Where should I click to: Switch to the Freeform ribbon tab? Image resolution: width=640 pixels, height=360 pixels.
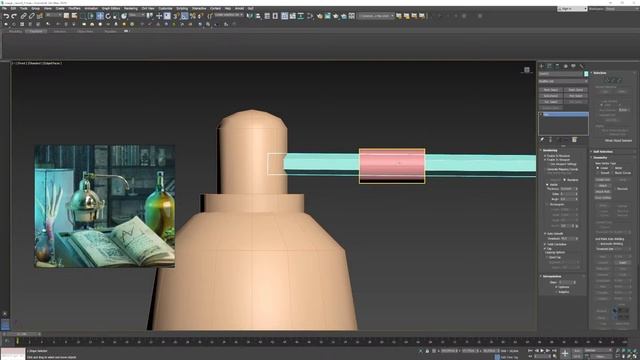point(36,31)
